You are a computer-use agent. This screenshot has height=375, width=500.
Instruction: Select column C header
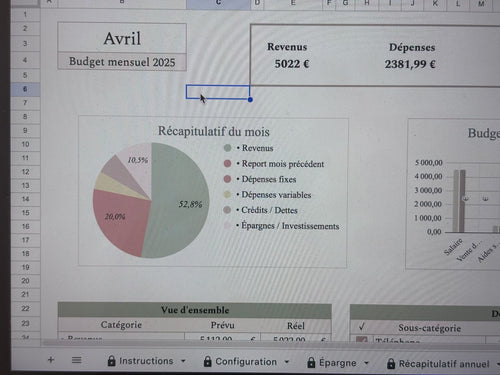tap(218, 4)
